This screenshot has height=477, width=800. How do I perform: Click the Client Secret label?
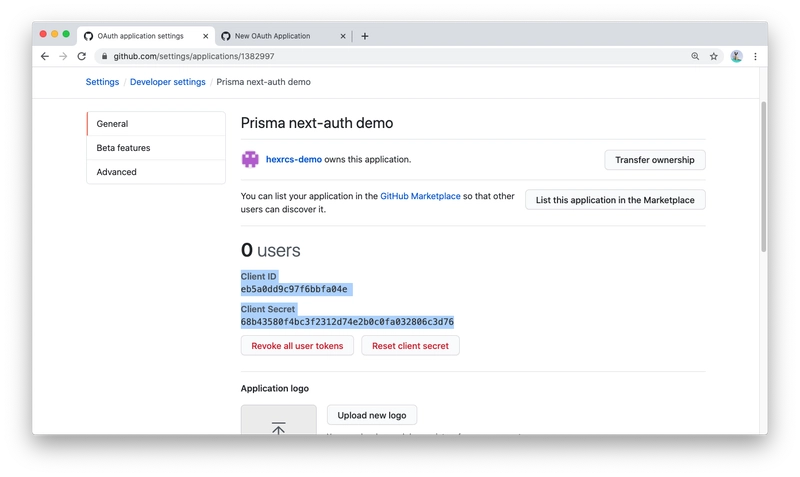click(267, 309)
